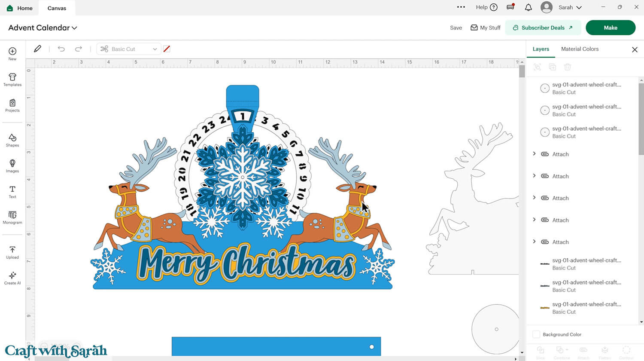
Task: Select the Text tool from the sidebar
Action: coord(12,192)
